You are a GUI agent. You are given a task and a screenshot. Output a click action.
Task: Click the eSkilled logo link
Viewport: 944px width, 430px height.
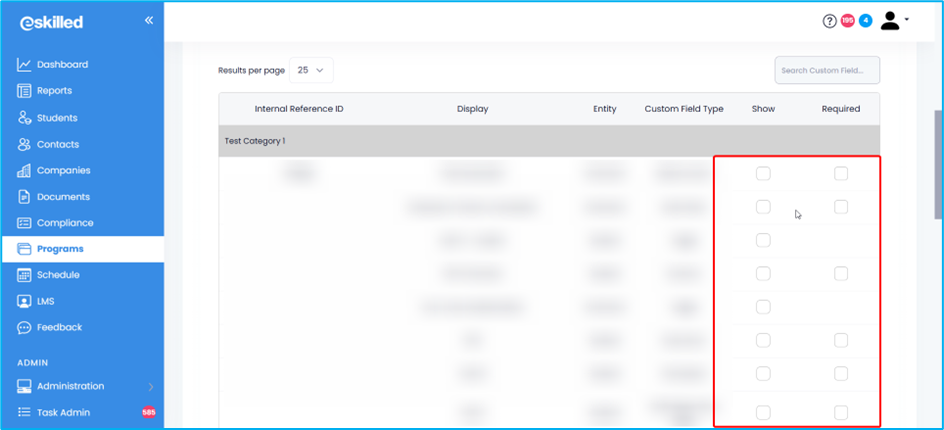[52, 22]
